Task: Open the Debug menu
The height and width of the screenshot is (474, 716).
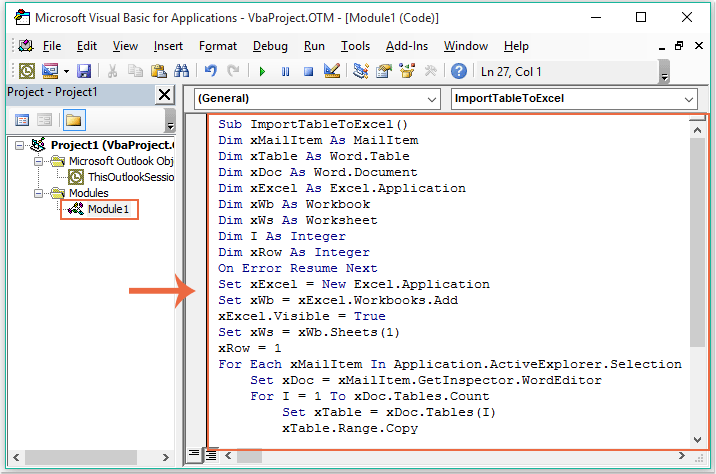Action: [x=270, y=46]
